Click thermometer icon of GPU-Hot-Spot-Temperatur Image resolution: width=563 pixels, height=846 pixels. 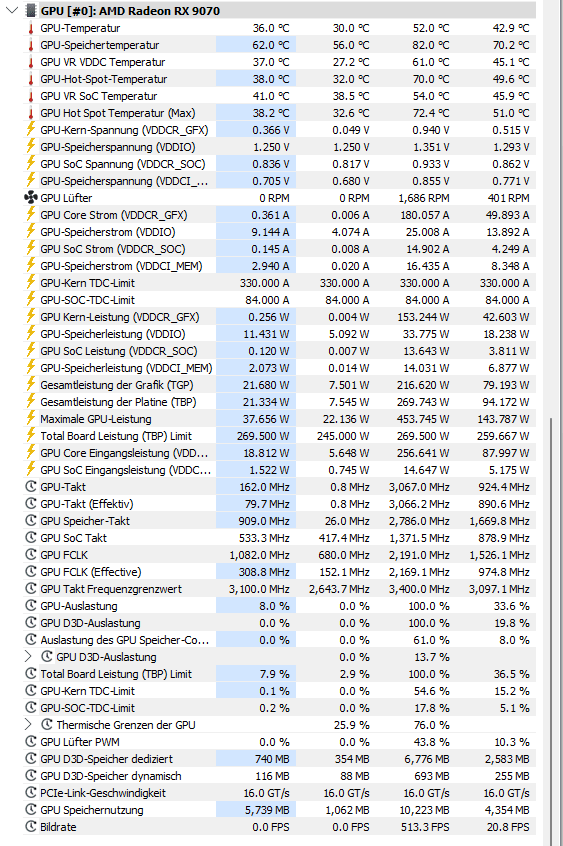click(x=31, y=79)
